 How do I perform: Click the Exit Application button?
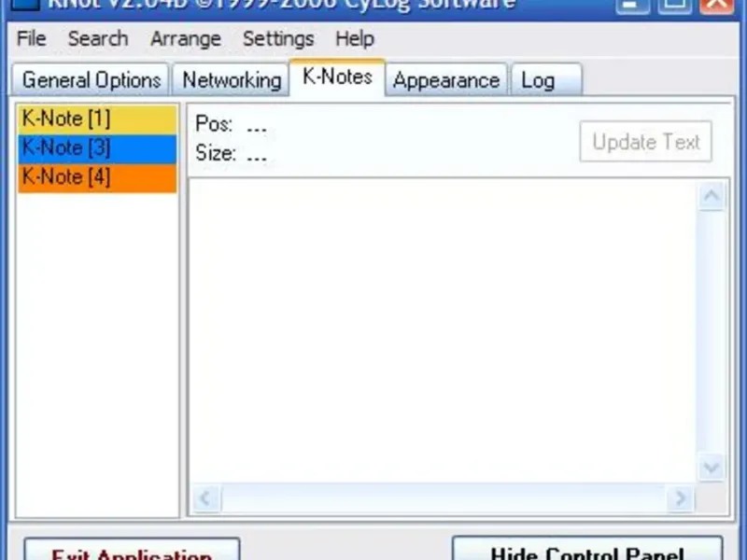point(132,550)
